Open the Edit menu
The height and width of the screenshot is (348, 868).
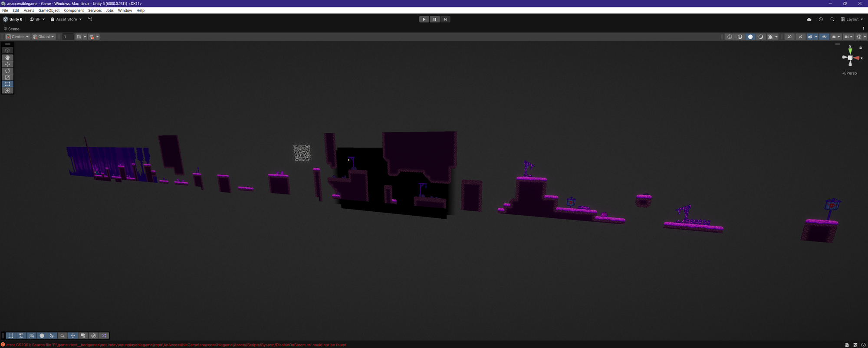click(16, 10)
